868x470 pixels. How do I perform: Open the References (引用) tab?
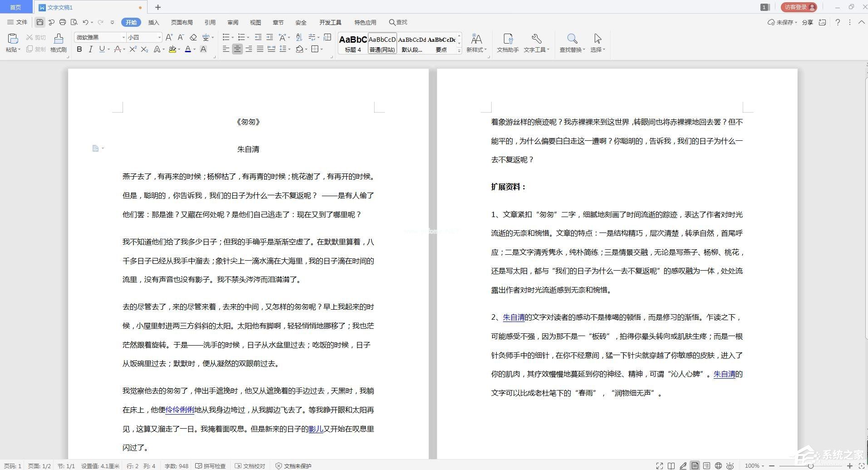coord(210,22)
